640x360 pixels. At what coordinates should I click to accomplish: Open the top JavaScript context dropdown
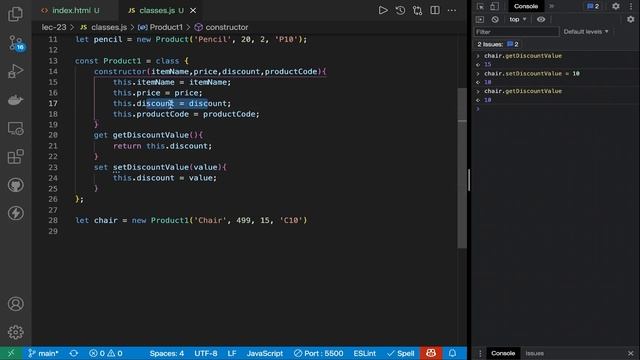[x=518, y=20]
